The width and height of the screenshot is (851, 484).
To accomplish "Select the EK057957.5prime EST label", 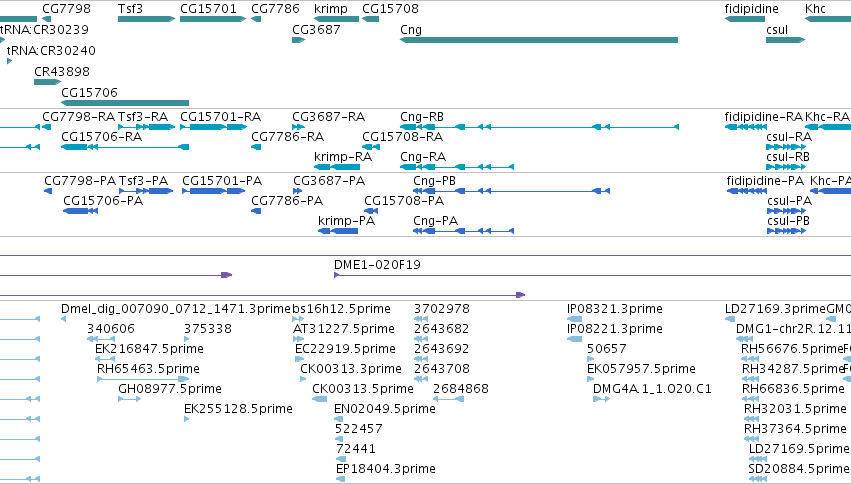I will coord(642,369).
